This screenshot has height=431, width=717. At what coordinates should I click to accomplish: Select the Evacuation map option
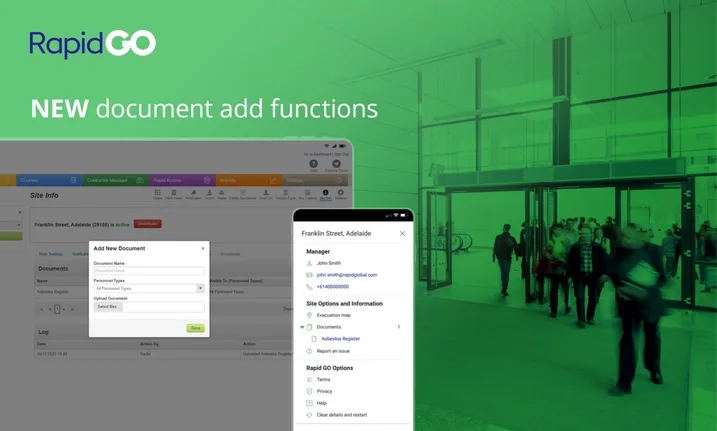pos(334,315)
